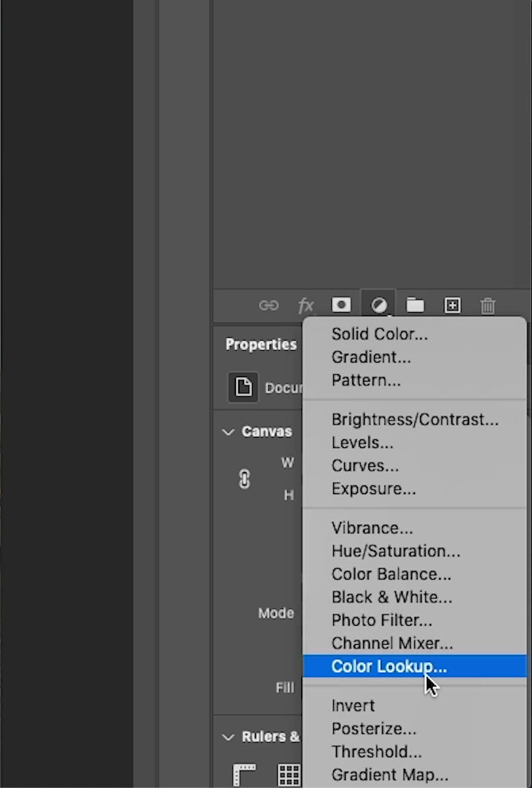The image size is (532, 788).
Task: Select Hue/Saturation in the adjustment menu
Action: 395,551
